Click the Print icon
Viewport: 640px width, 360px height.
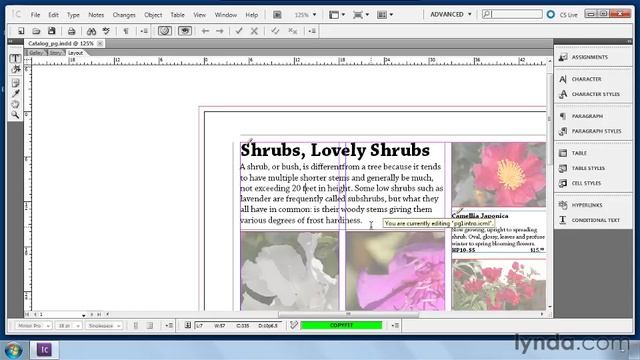click(71, 31)
